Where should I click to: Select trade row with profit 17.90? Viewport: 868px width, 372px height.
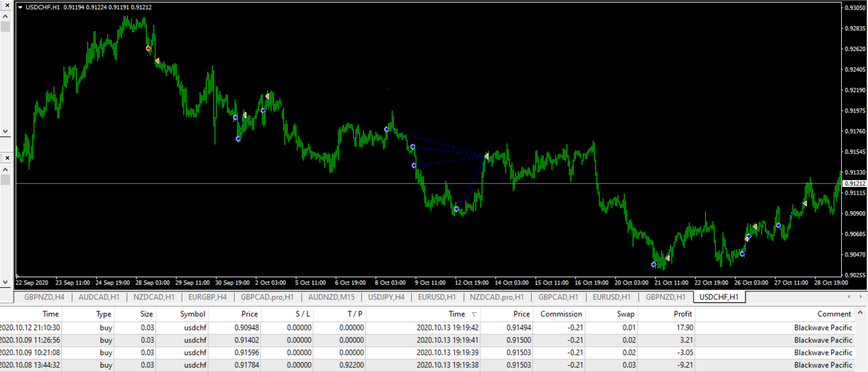(x=428, y=328)
